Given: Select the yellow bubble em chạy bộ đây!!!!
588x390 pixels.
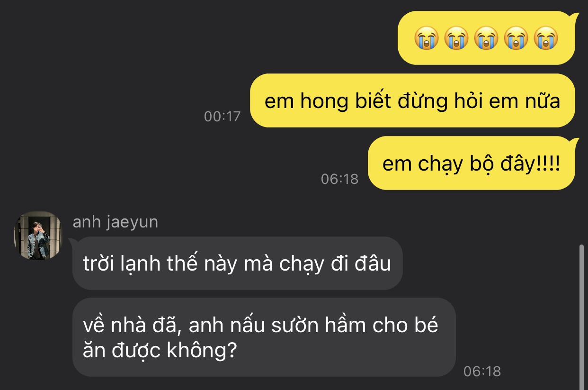Looking at the screenshot, I should [x=472, y=163].
